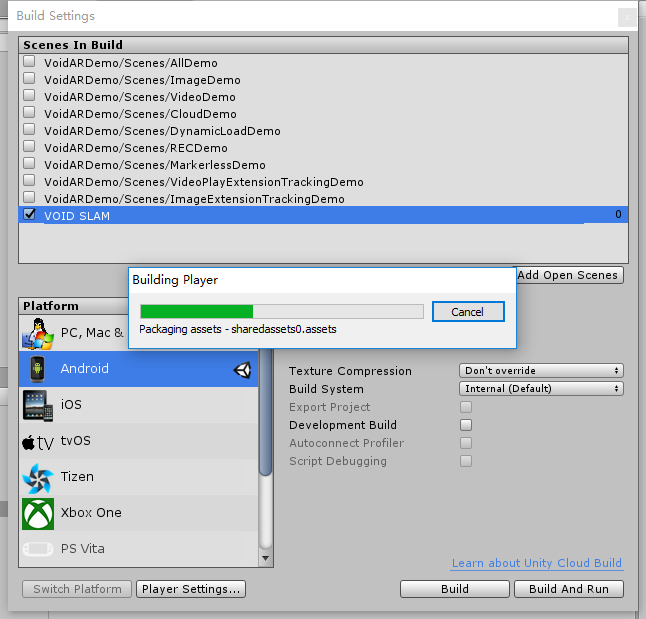Enable the RECDemo scene checkbox
Image resolution: width=646 pixels, height=619 pixels.
29,146
